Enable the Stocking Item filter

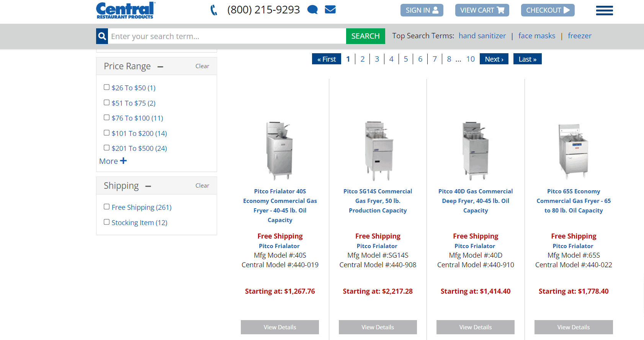[106, 222]
